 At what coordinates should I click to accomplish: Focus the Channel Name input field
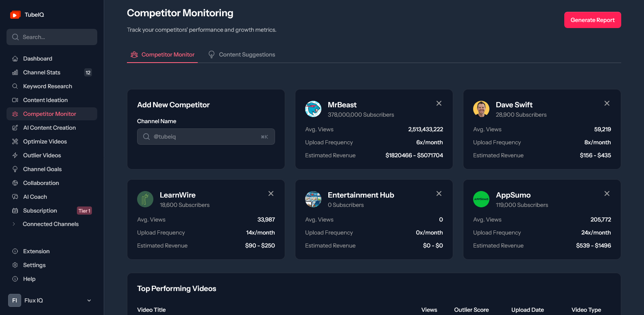coord(206,137)
